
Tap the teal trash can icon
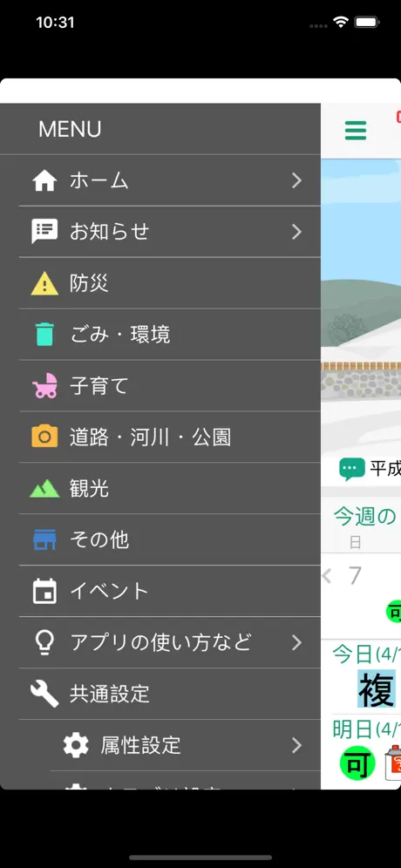click(44, 335)
